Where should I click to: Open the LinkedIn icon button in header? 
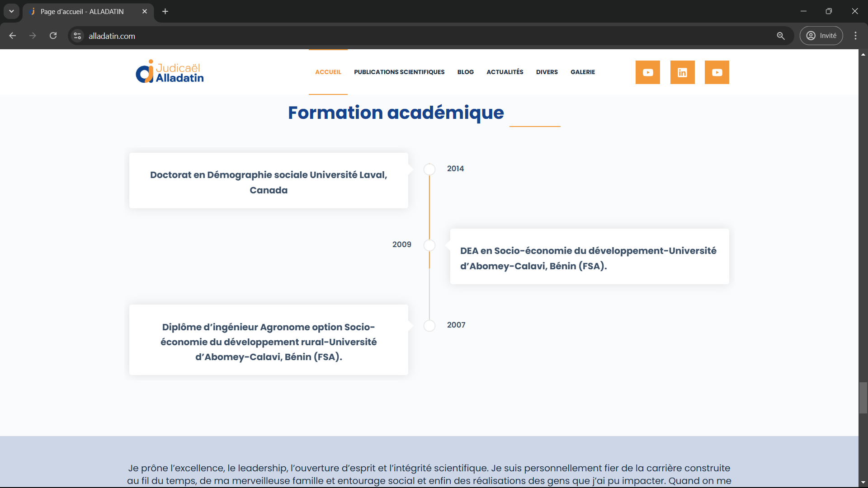pos(682,72)
